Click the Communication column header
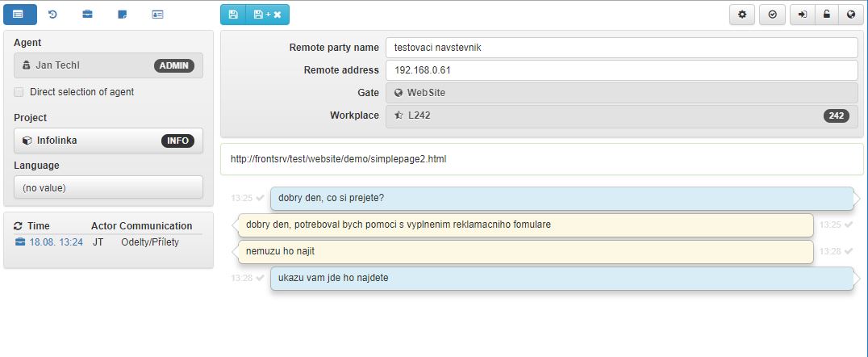The image size is (868, 357). click(x=156, y=225)
